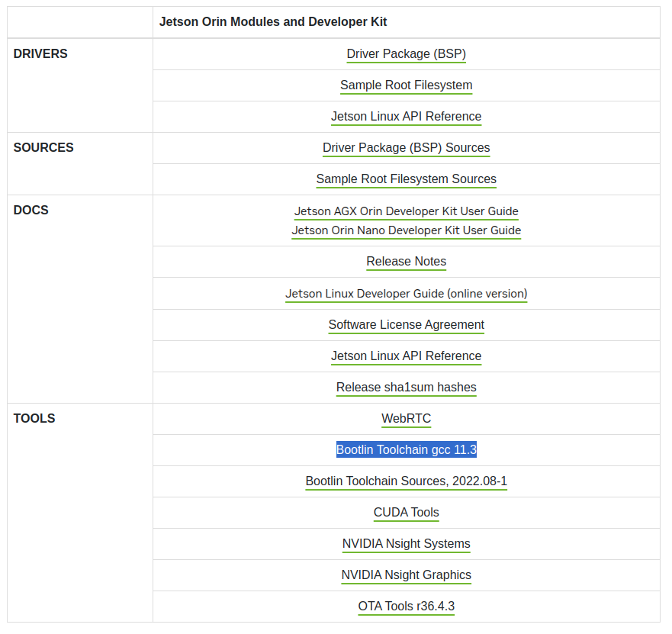The image size is (672, 634).
Task: Download the Driver Package (BSP) Sources
Action: (x=406, y=148)
